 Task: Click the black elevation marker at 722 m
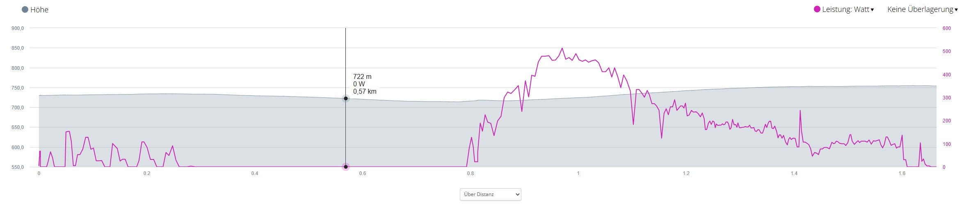346,99
